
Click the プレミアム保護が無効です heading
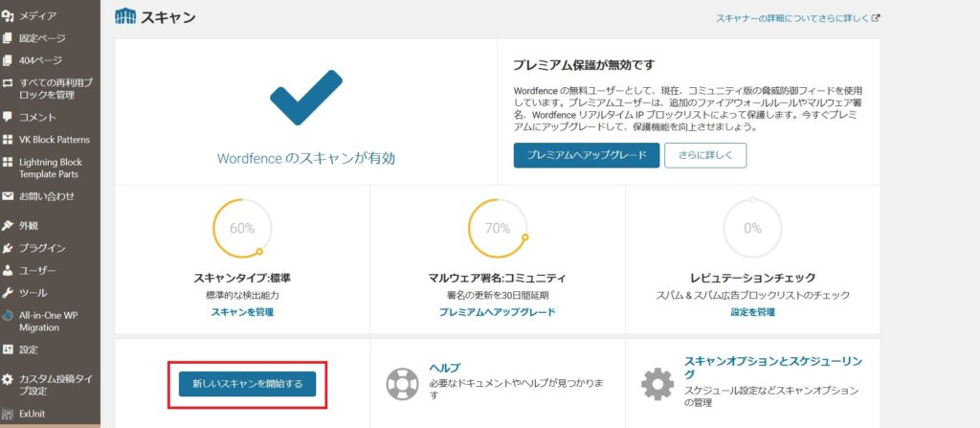tap(583, 65)
